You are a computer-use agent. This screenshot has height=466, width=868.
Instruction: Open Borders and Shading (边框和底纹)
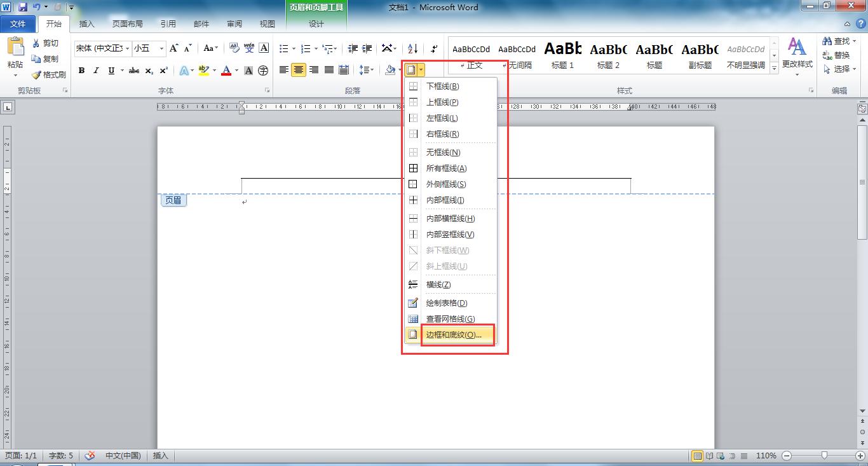(x=451, y=335)
